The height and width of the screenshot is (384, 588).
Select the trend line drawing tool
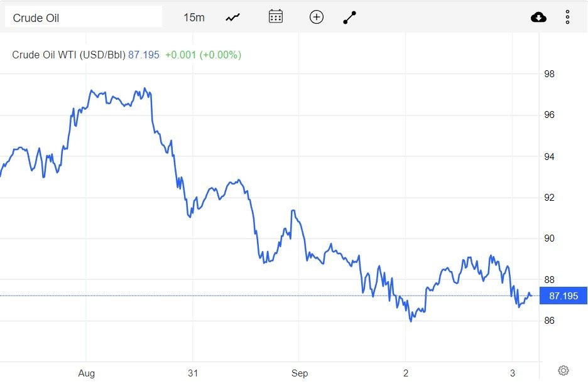350,18
